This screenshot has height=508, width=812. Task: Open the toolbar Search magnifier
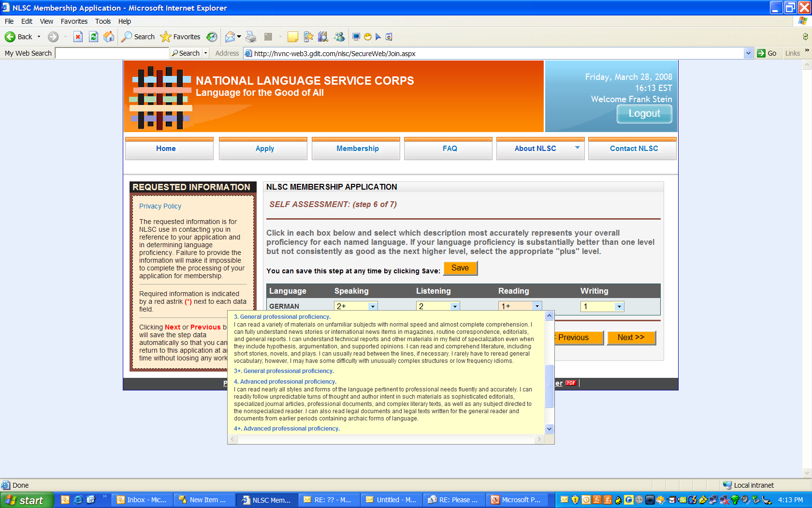[127, 37]
